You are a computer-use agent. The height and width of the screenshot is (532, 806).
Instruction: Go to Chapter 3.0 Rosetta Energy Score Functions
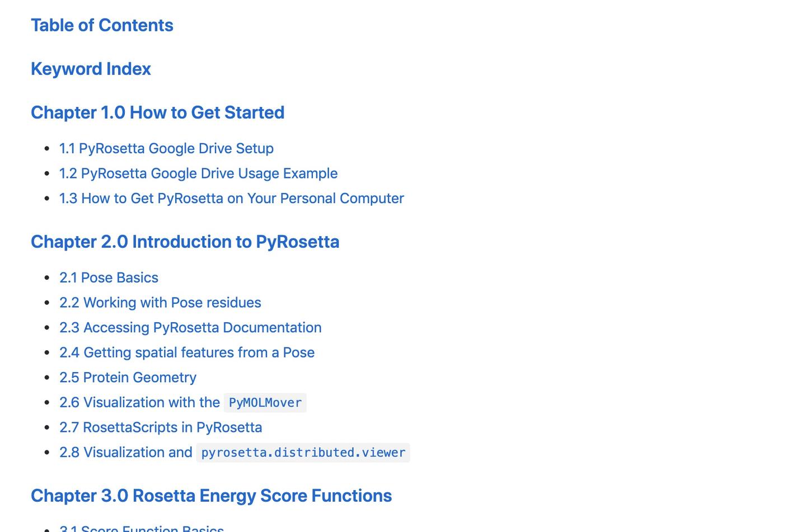[211, 496]
